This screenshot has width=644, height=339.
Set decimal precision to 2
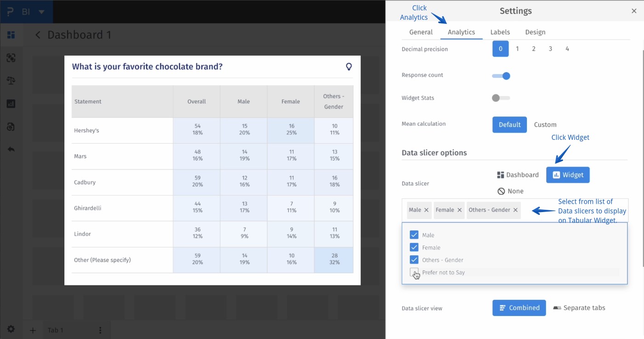point(534,49)
